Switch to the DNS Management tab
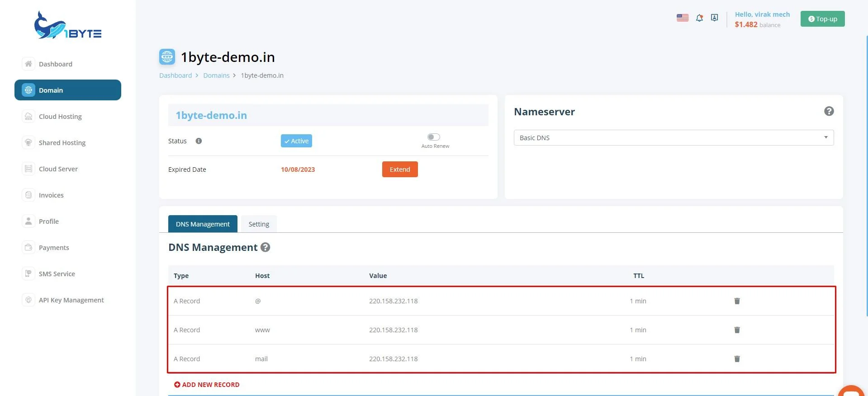The height and width of the screenshot is (396, 868). (203, 224)
